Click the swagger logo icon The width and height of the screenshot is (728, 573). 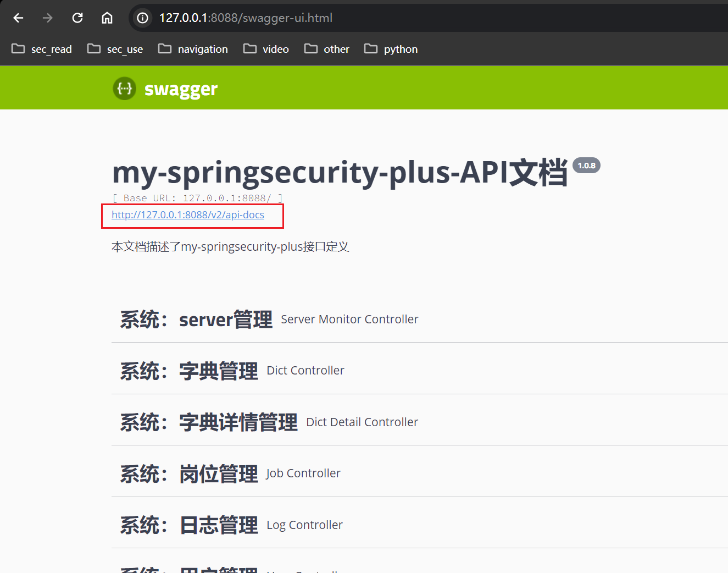(x=125, y=88)
